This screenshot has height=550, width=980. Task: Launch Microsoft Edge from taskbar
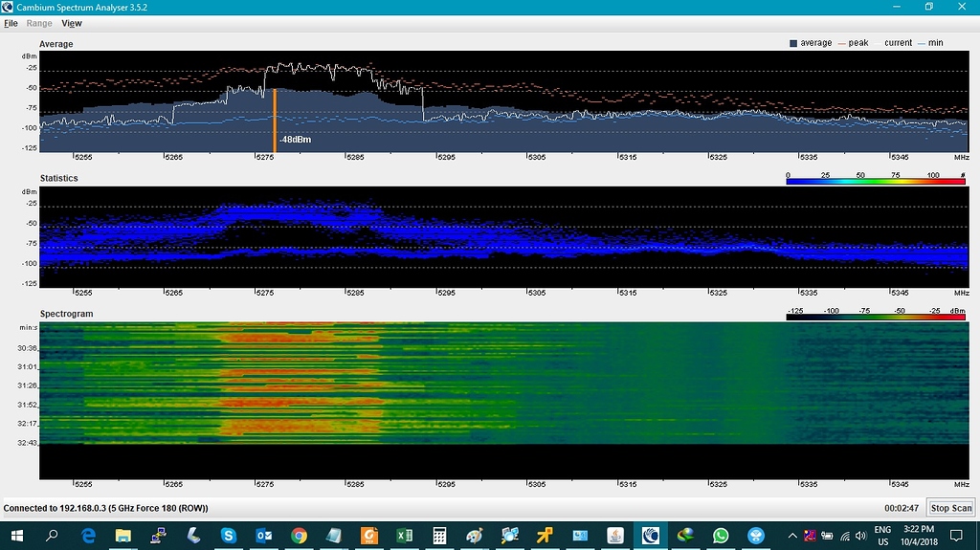pos(87,536)
